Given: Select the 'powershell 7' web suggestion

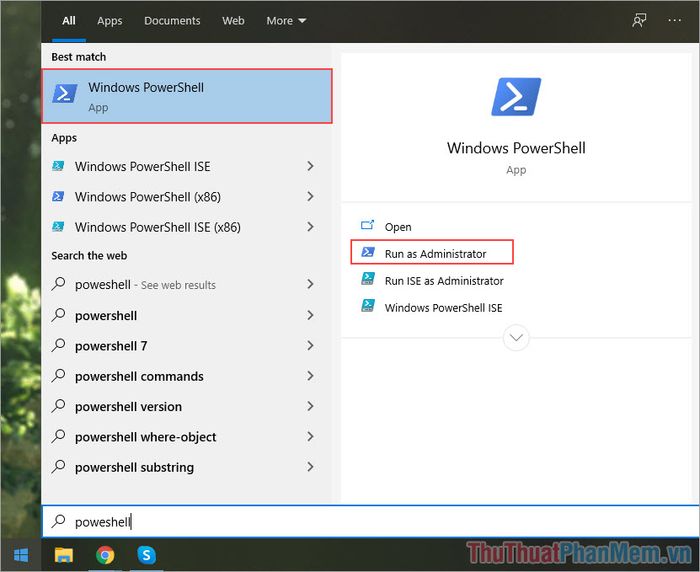Looking at the screenshot, I should pyautogui.click(x=187, y=346).
